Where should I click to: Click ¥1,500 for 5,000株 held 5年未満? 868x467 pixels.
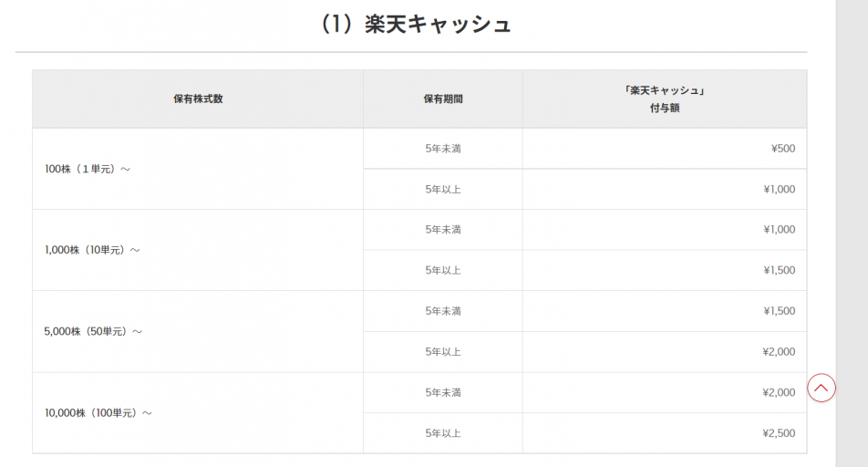[779, 311]
